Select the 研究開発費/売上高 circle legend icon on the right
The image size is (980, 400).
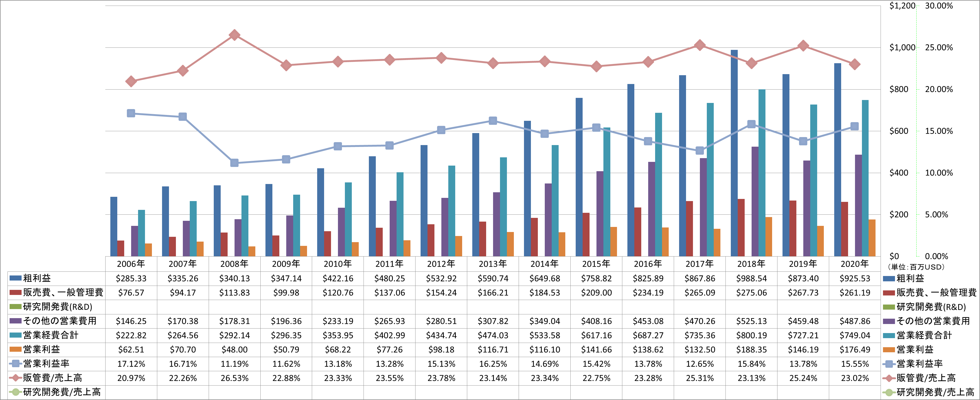pos(889,392)
